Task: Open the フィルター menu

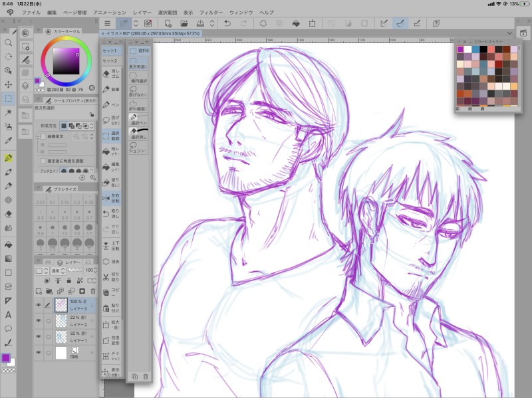Action: (x=211, y=13)
